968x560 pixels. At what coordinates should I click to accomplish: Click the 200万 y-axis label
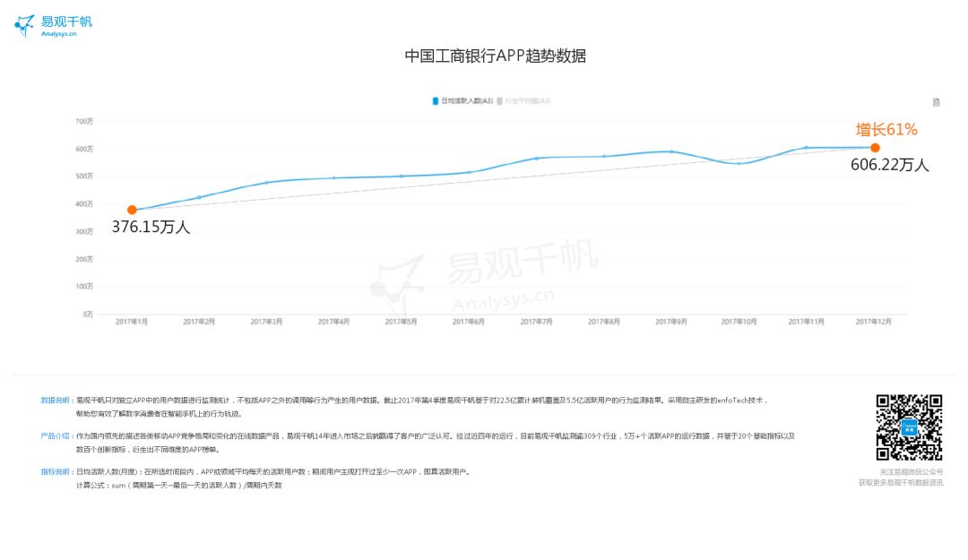84,259
